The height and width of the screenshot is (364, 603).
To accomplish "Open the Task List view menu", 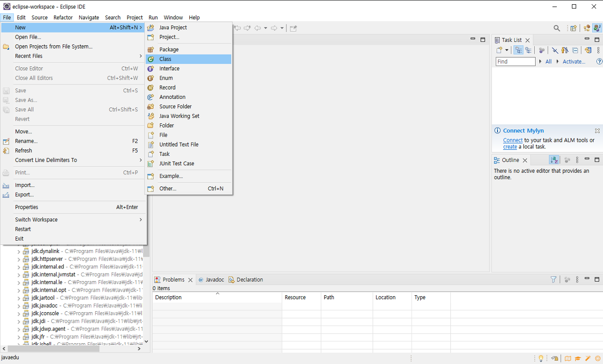I will click(x=598, y=50).
